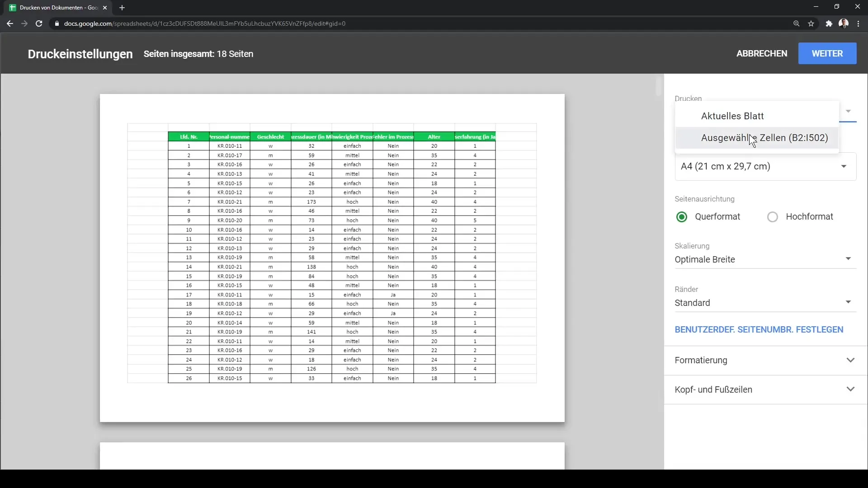Open Chrome profile avatar
868x488 pixels.
pos(844,23)
